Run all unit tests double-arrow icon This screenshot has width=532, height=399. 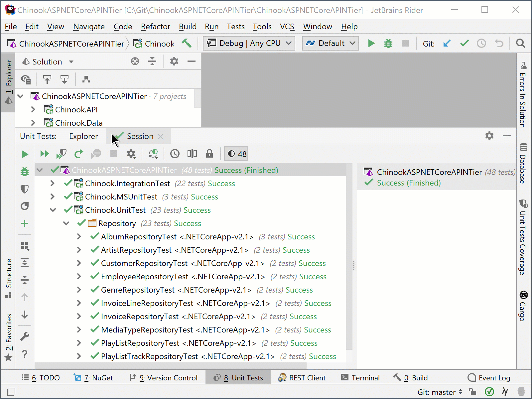44,154
